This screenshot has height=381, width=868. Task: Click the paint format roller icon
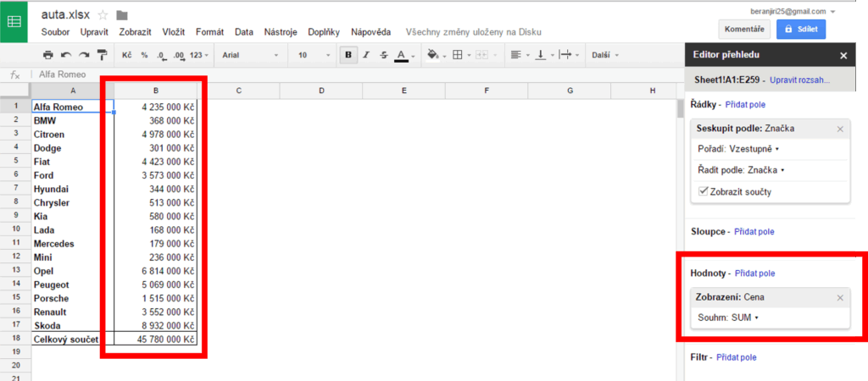[x=102, y=55]
